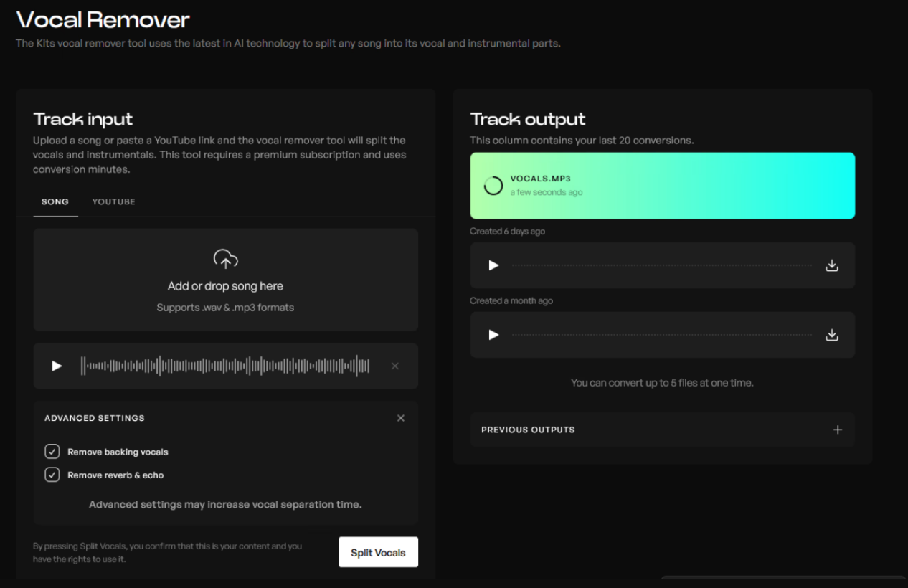The image size is (908, 588).
Task: Select the SONG tab
Action: click(x=55, y=201)
